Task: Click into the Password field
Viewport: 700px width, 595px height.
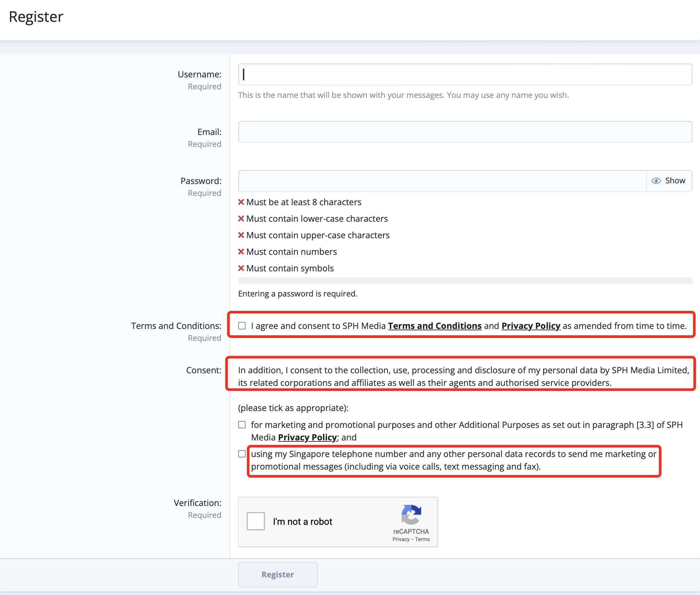Action: click(x=442, y=181)
